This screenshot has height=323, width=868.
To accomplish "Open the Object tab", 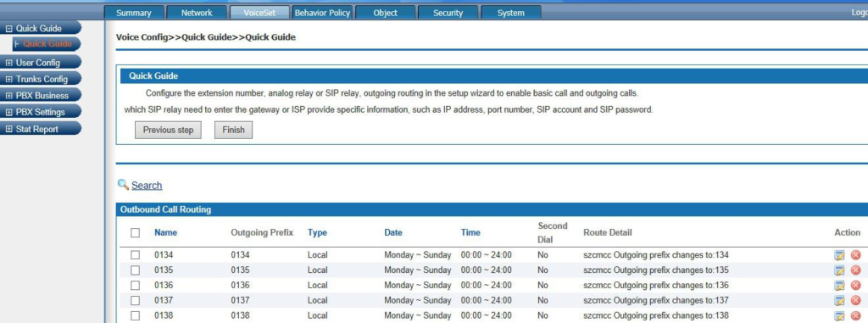I will (386, 13).
